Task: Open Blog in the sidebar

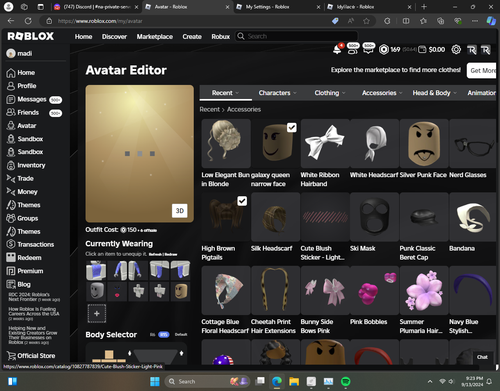Action: pos(18,284)
